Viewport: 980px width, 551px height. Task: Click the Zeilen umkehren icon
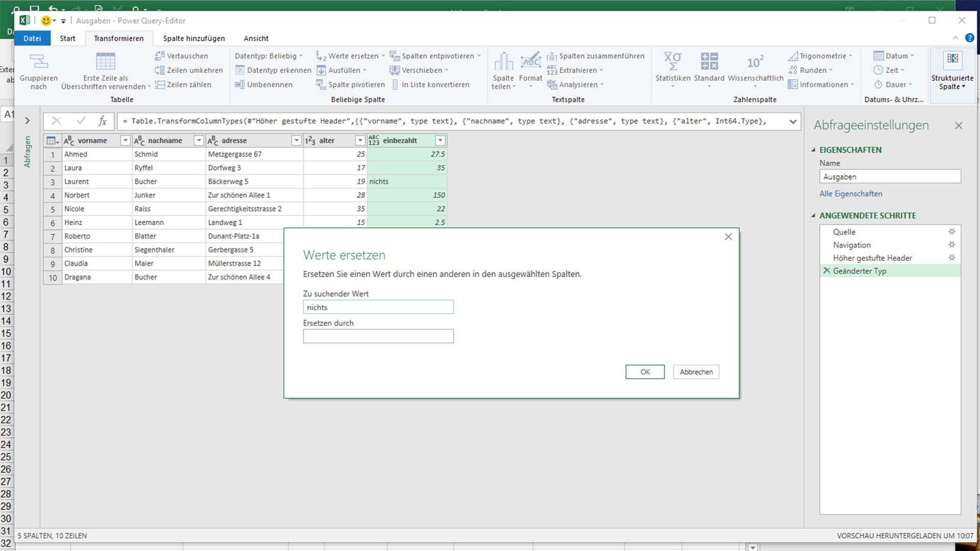pyautogui.click(x=160, y=70)
